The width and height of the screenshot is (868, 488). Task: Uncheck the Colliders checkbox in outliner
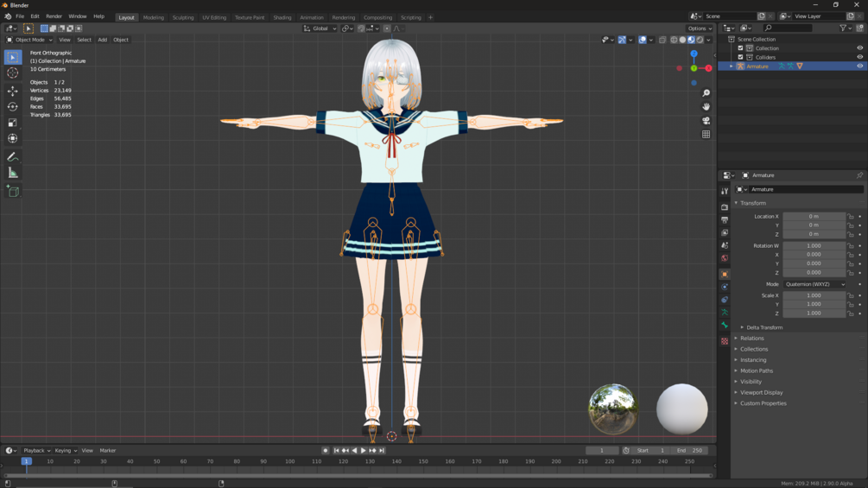[741, 57]
